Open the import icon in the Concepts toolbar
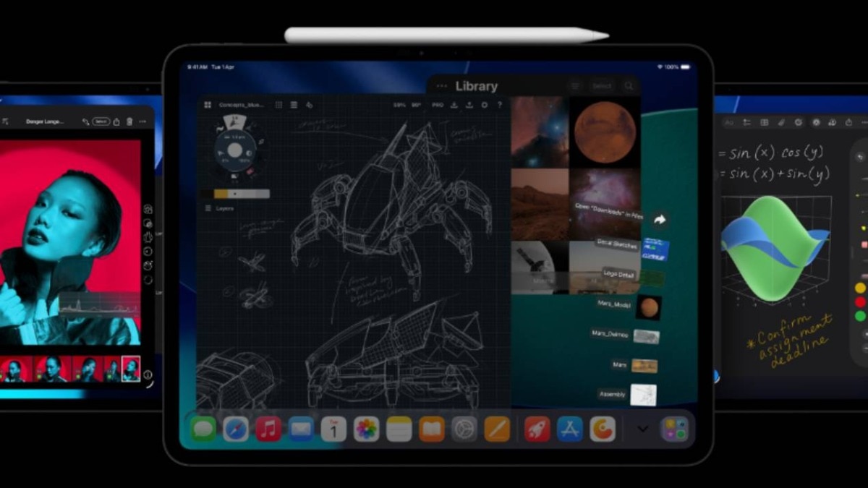 (455, 105)
